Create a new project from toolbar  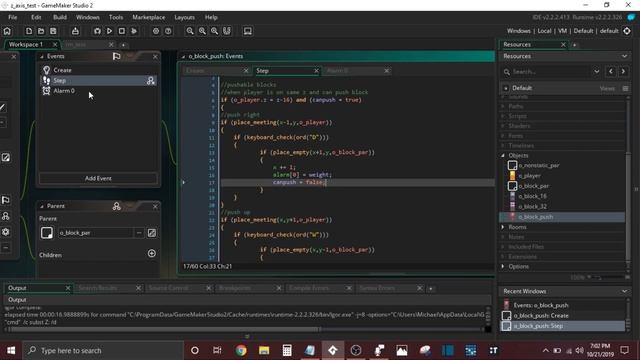(29, 31)
